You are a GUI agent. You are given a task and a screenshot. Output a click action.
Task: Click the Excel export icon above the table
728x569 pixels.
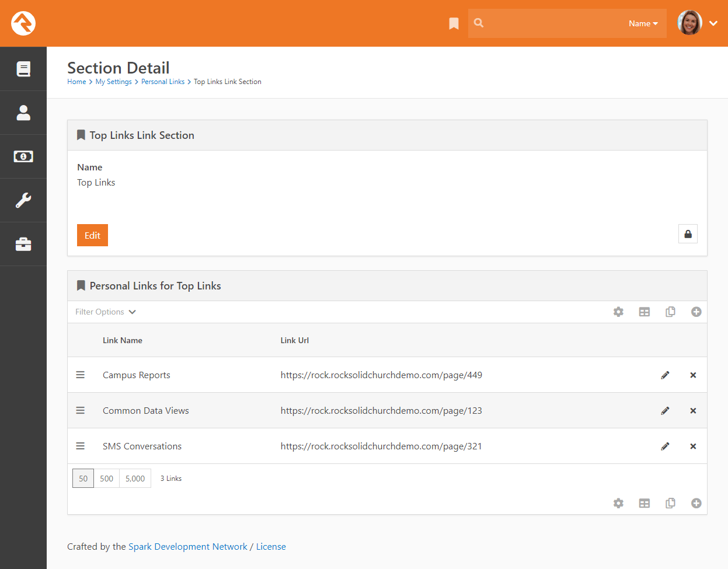645,312
